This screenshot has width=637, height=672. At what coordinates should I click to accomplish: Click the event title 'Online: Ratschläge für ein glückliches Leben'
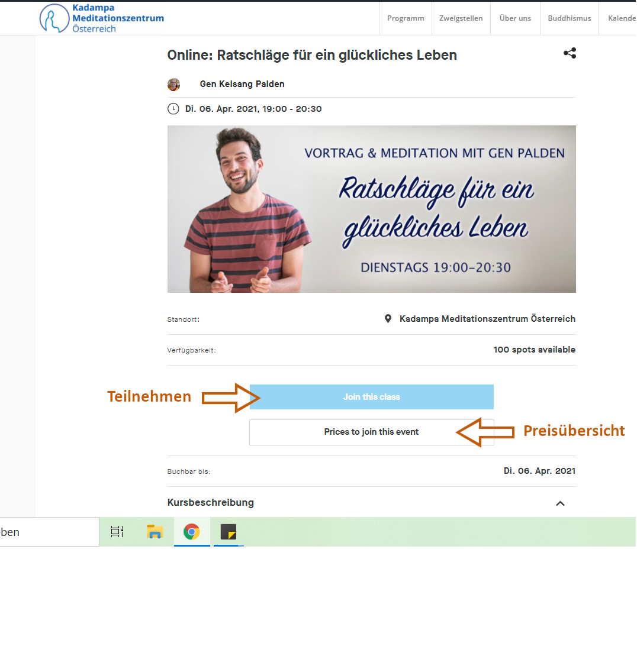tap(312, 55)
